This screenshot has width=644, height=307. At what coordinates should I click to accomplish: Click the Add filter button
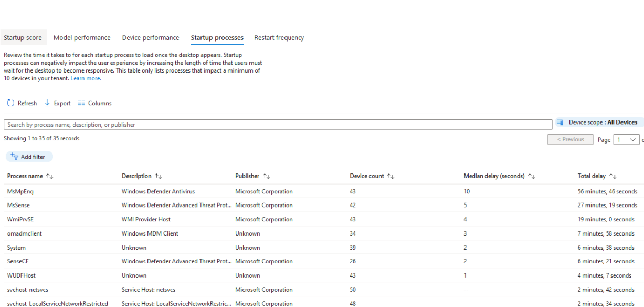point(29,157)
